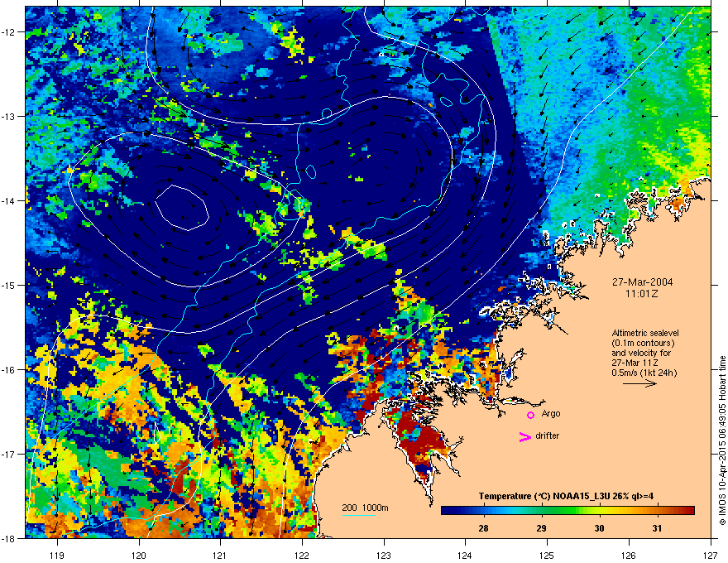Click the 'Temperature (°C) NOAA15_L3U 26% ql>=4' title
The height and width of the screenshot is (563, 728).
pos(566,496)
